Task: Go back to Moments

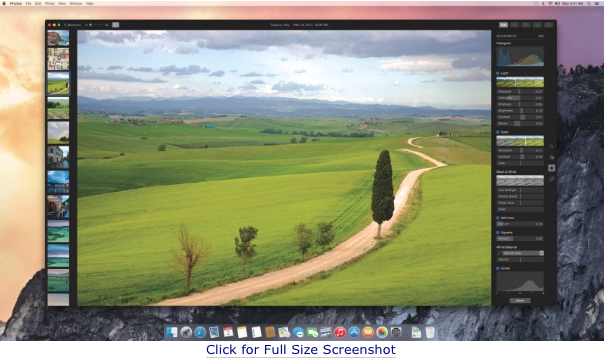Action: pos(73,25)
